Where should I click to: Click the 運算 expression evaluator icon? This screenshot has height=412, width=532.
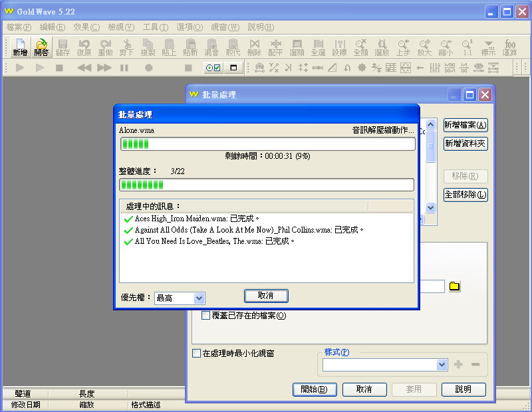tap(510, 47)
